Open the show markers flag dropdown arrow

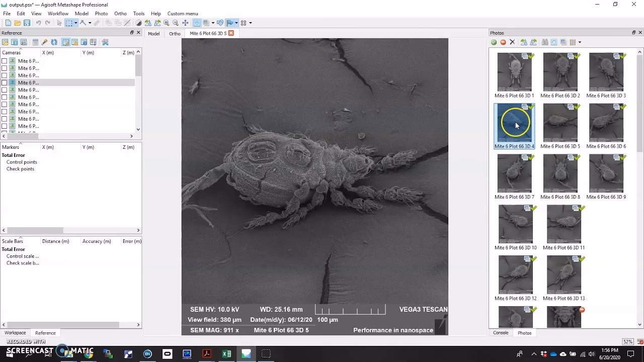tap(236, 23)
